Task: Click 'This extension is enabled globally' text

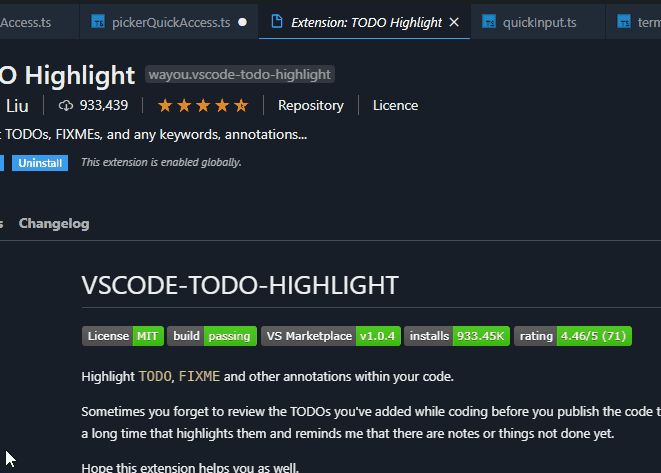Action: click(x=161, y=162)
